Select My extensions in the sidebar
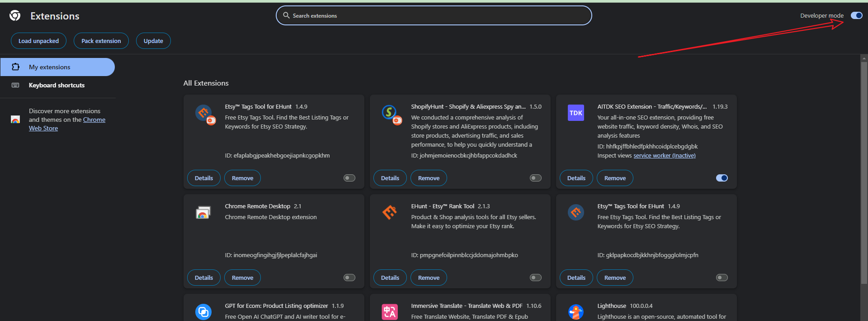 pos(57,67)
